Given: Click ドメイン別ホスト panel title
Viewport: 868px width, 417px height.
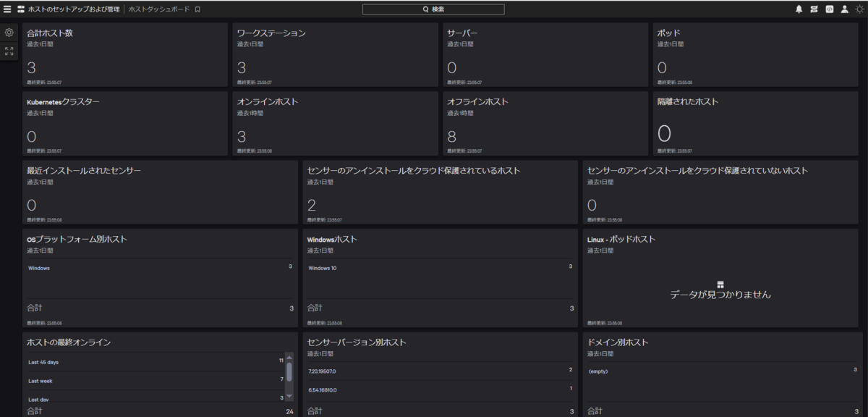Looking at the screenshot, I should [617, 342].
